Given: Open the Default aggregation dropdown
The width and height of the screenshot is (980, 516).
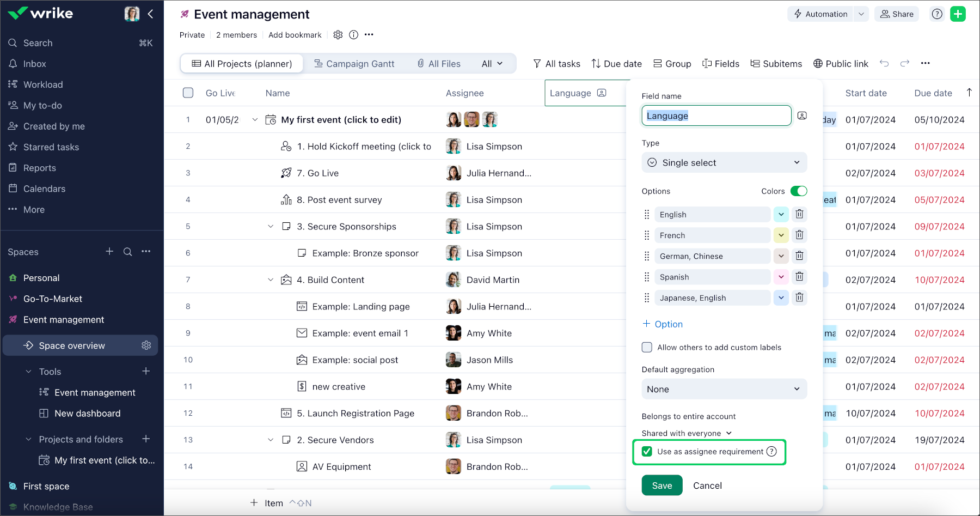Looking at the screenshot, I should click(724, 389).
